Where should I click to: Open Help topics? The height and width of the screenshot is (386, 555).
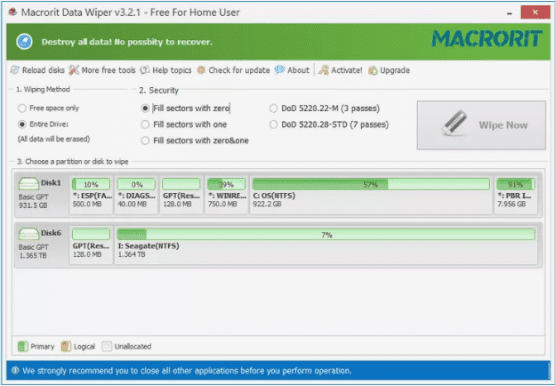pyautogui.click(x=172, y=70)
